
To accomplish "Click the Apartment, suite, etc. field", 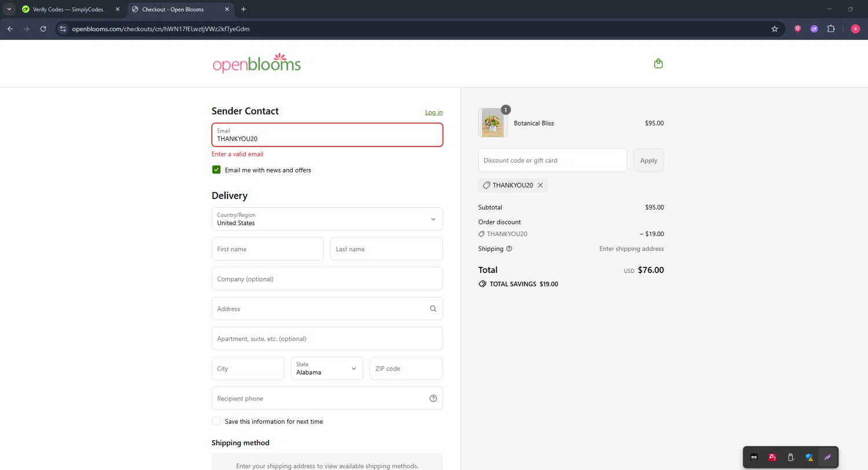I will coord(327,339).
